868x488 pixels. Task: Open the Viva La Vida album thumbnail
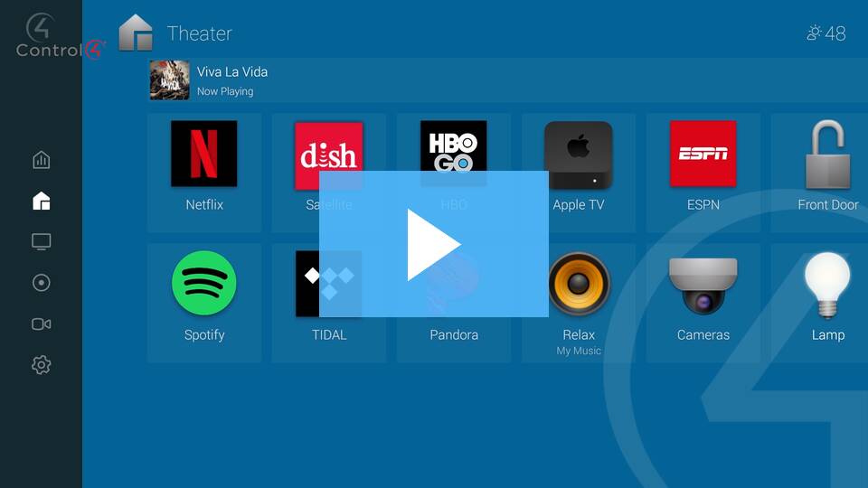[169, 80]
